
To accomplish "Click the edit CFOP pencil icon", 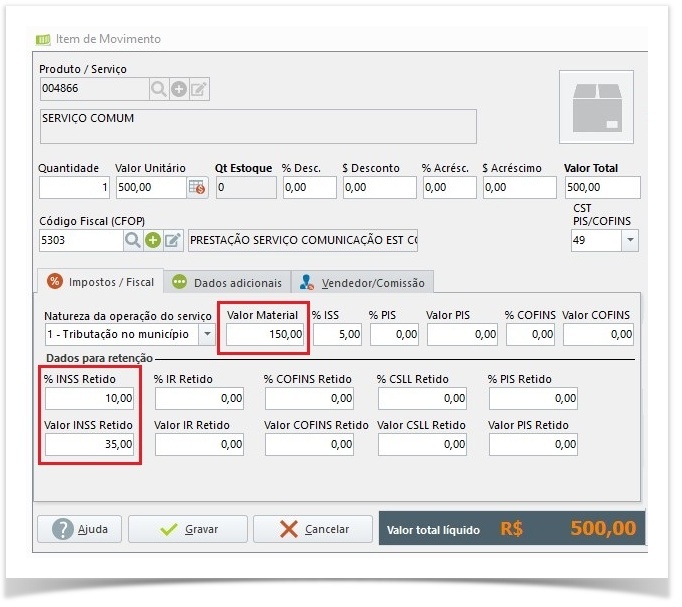I will (173, 240).
